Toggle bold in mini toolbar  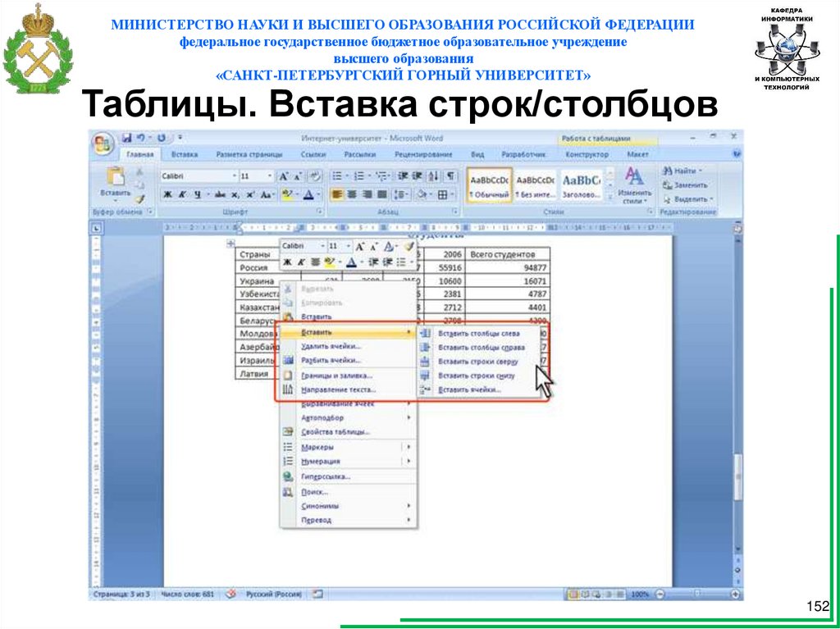coord(288,262)
